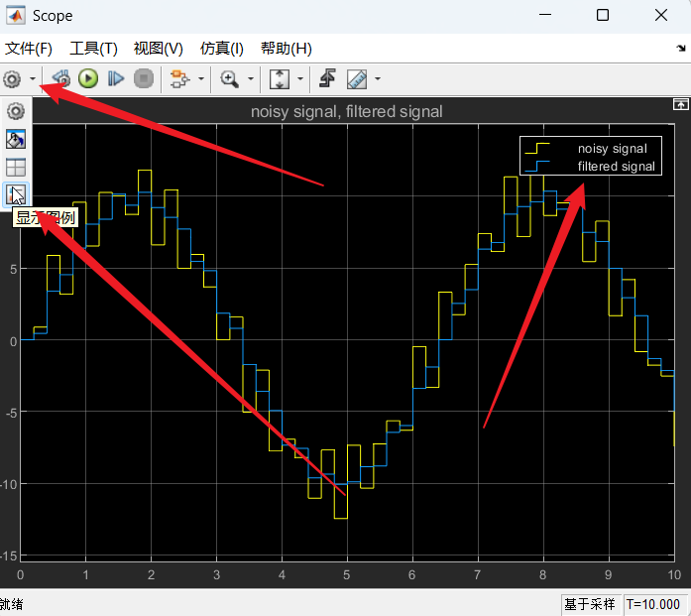The height and width of the screenshot is (616, 691).
Task: Click the dock scope arrow at menu bar's end
Action: tap(681, 48)
